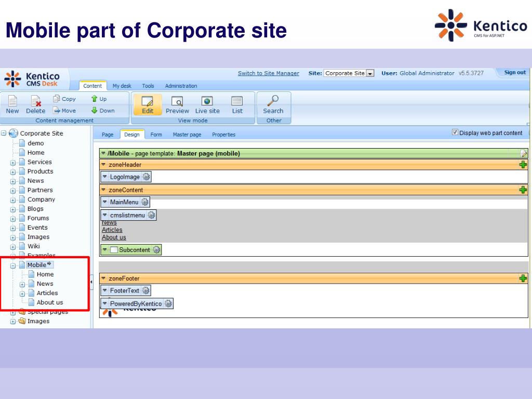Toggle Display web part content checkbox
The image size is (532, 399).
(x=455, y=132)
